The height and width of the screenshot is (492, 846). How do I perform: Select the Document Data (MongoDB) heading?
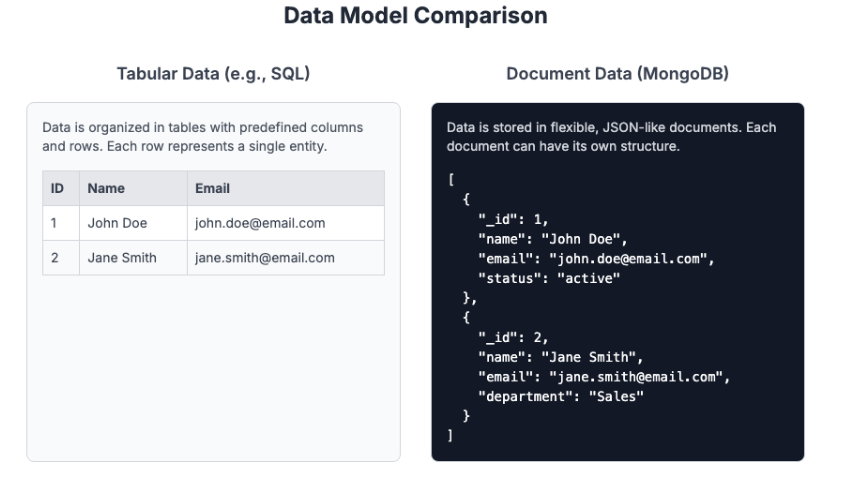617,74
